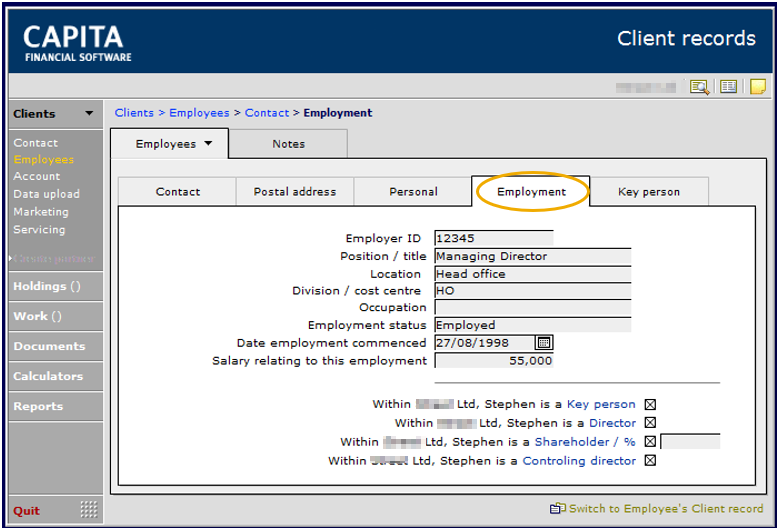
Task: Toggle the Key person checkbox
Action: [x=650, y=404]
